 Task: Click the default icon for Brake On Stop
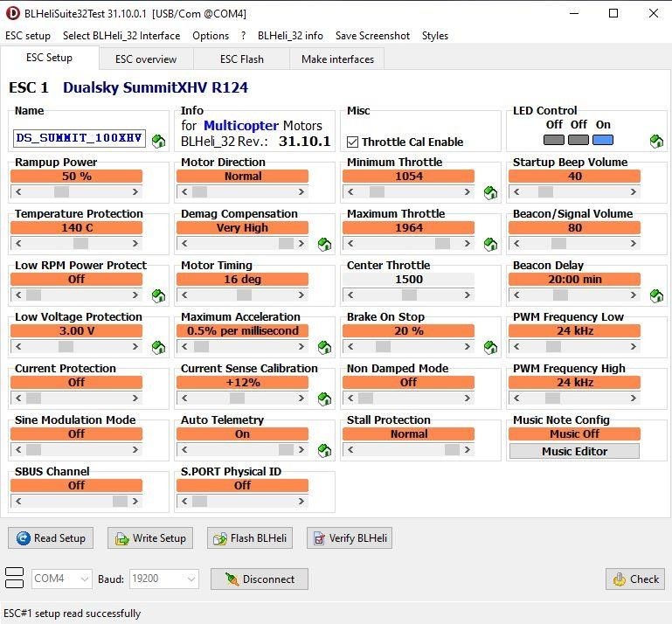point(490,347)
